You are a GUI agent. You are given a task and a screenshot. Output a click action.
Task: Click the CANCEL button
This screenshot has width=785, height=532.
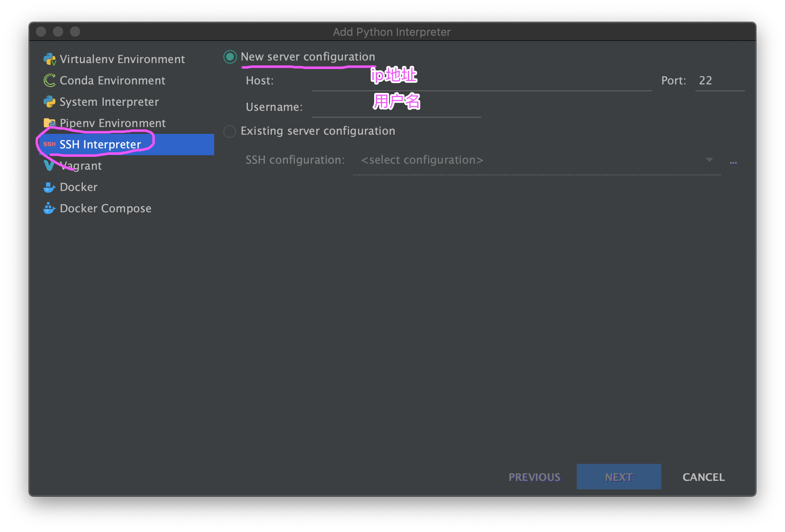click(704, 477)
